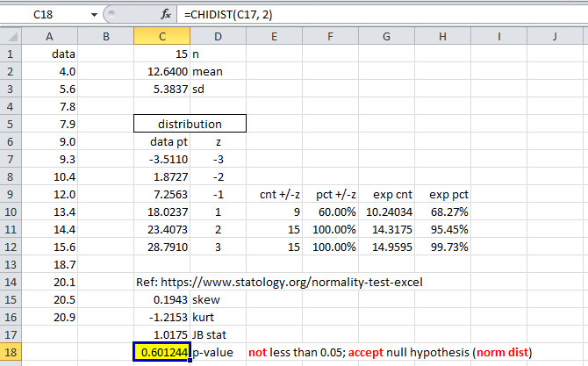The width and height of the screenshot is (588, 366).
Task: Click the 'distribution' boxed header cell
Action: [190, 124]
